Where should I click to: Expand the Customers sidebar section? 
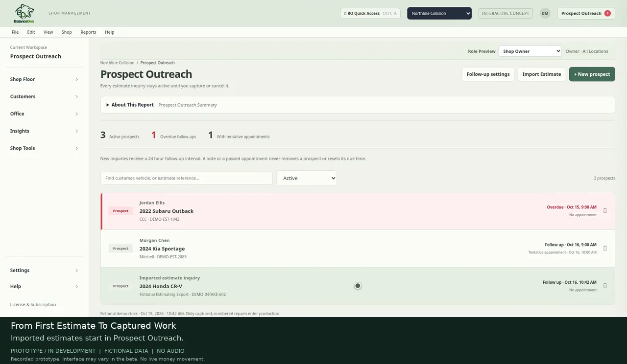(x=44, y=96)
